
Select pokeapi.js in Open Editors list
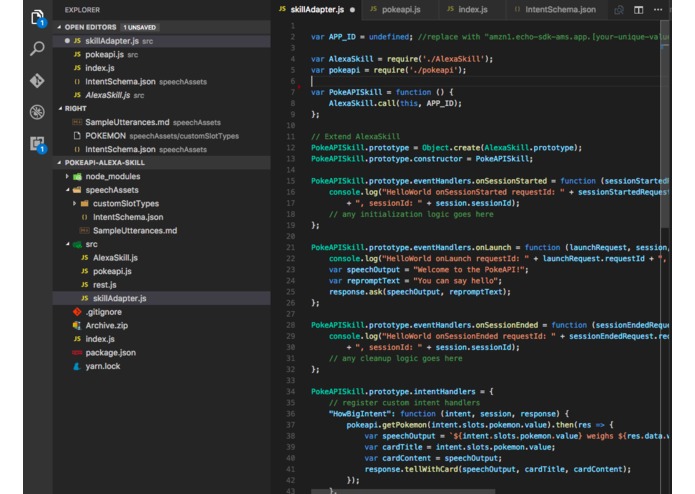pyautogui.click(x=161, y=54)
